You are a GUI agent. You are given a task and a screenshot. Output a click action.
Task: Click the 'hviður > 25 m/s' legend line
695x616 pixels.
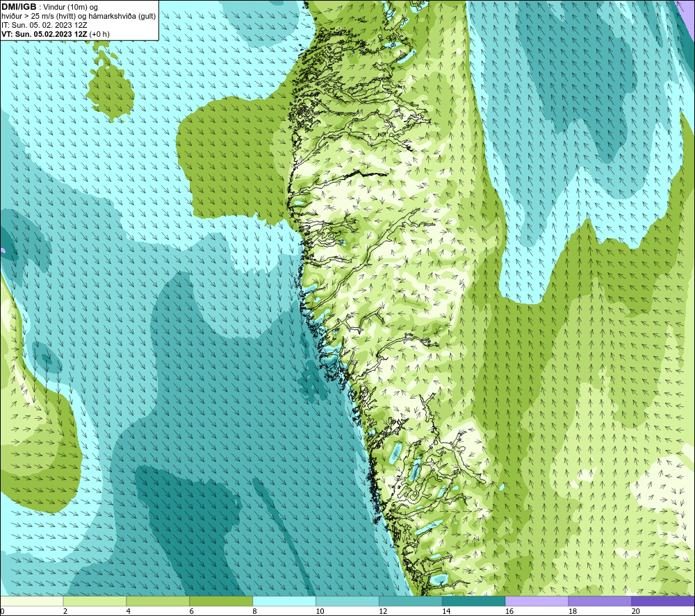point(79,16)
